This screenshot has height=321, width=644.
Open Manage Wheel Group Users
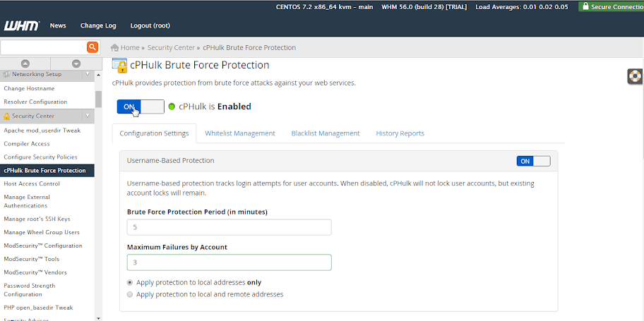(42, 232)
